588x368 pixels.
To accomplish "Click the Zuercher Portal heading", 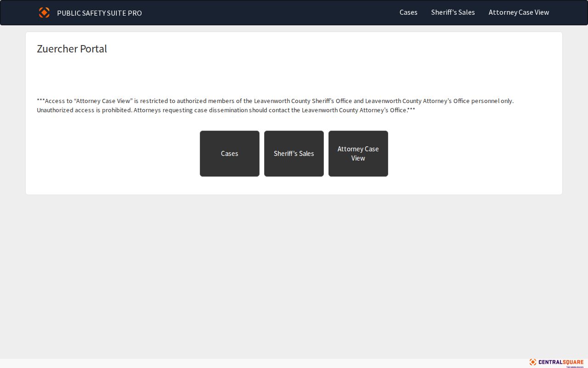I will [x=72, y=49].
